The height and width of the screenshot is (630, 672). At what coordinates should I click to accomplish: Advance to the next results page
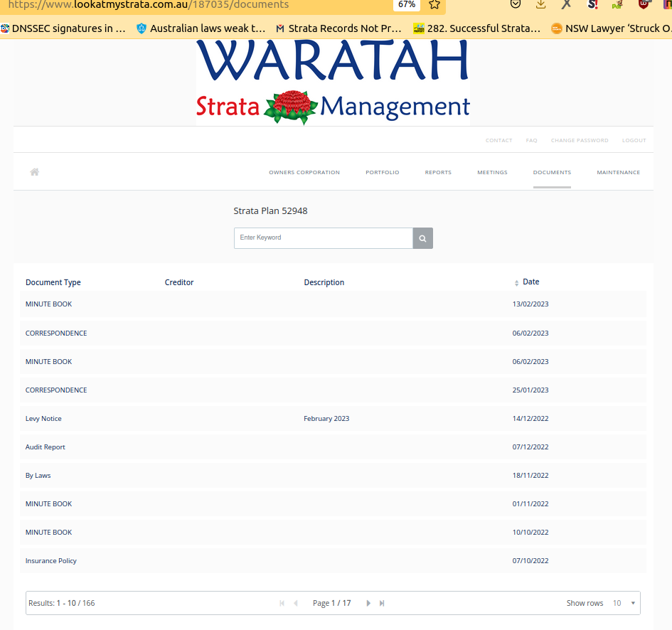(x=368, y=603)
